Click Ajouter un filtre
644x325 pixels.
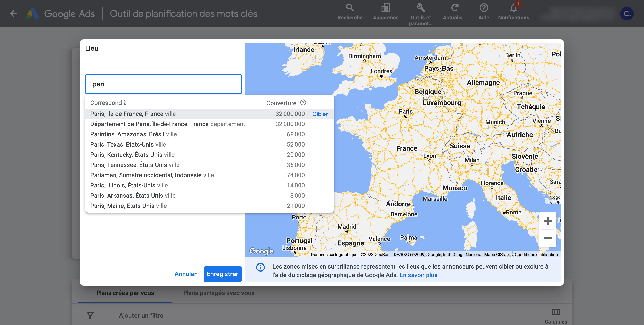click(141, 315)
